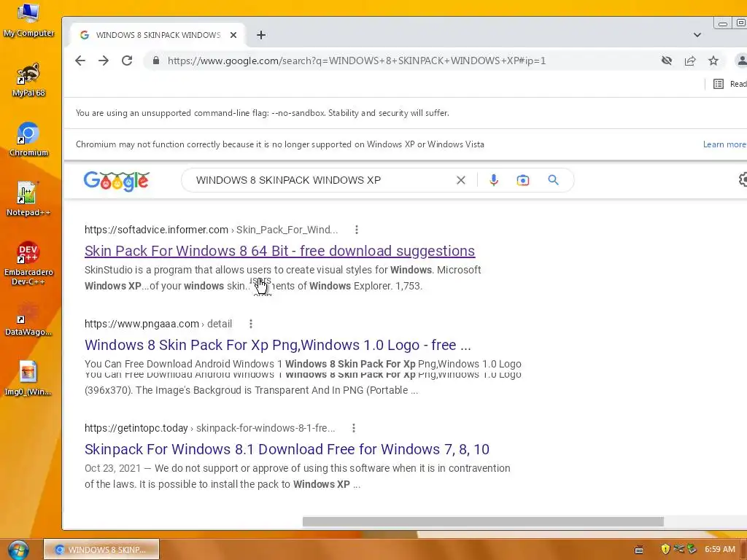Open Skin Pack For Windows 8 64 Bit link
Image resolution: width=747 pixels, height=560 pixels.
pos(279,251)
